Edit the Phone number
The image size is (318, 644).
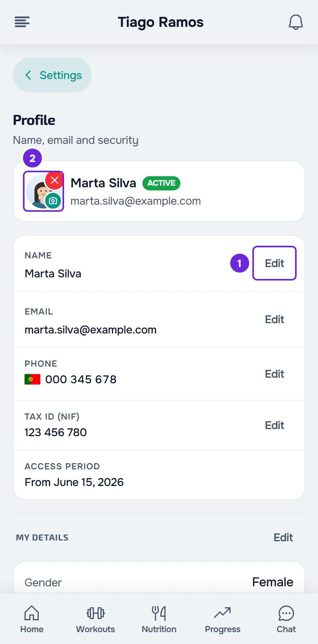(274, 374)
